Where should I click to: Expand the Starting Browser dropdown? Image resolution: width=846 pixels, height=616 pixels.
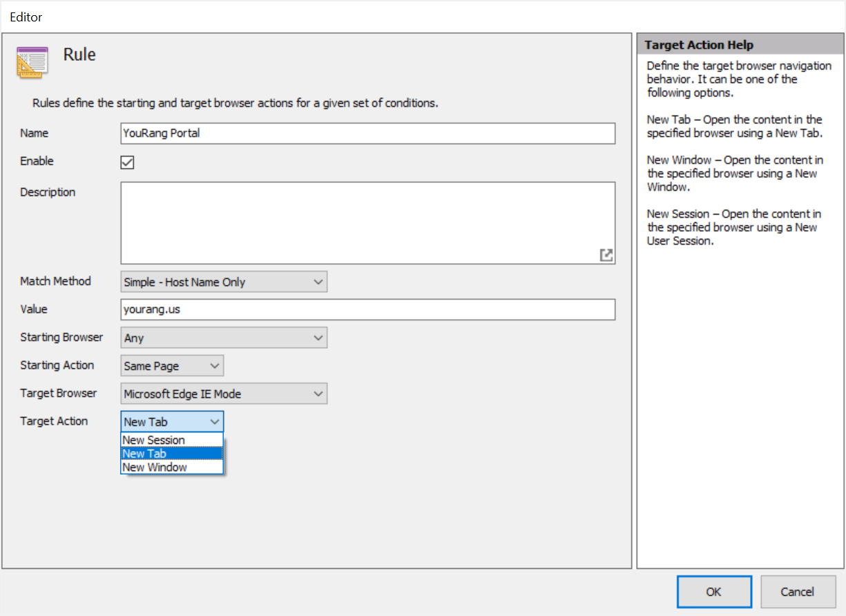click(223, 338)
